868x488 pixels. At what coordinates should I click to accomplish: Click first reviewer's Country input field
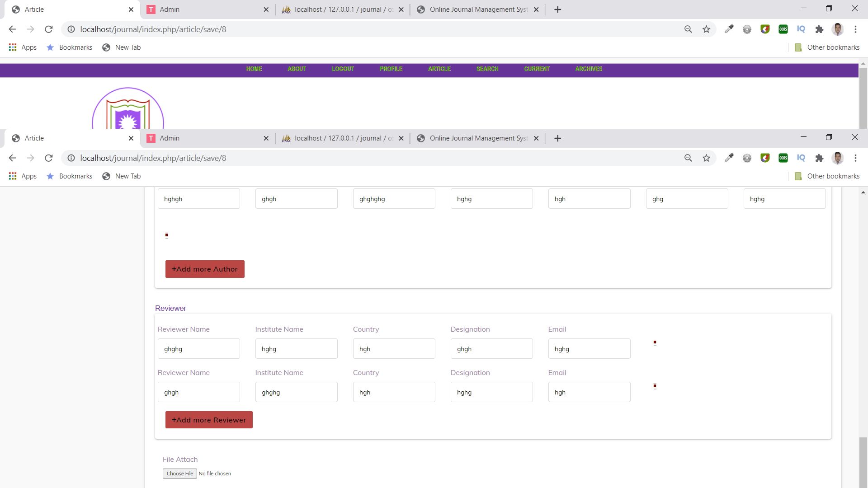394,349
